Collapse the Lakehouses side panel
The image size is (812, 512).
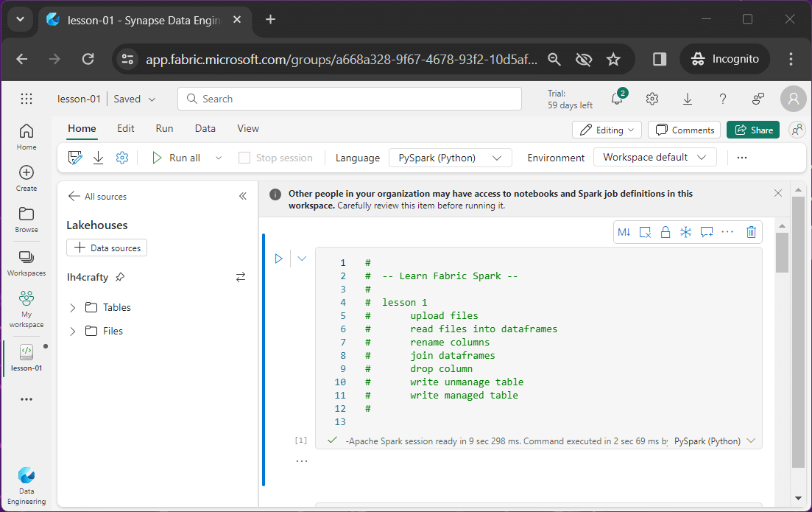[x=242, y=196]
